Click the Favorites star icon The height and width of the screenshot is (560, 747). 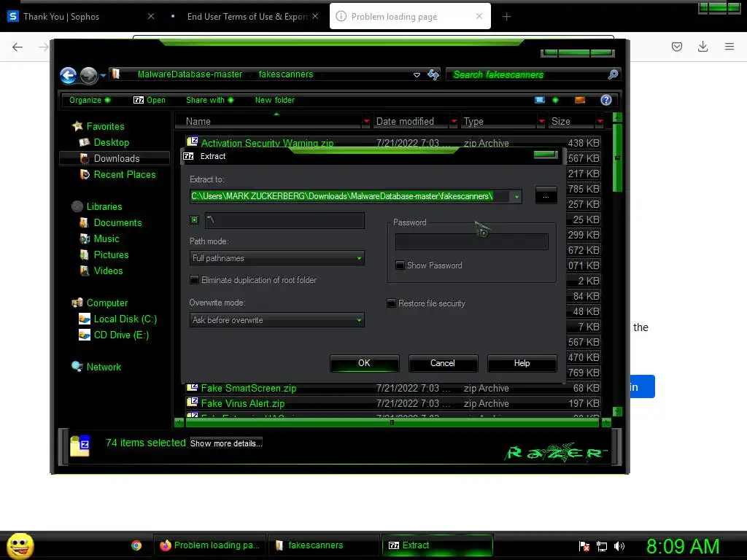pyautogui.click(x=77, y=126)
